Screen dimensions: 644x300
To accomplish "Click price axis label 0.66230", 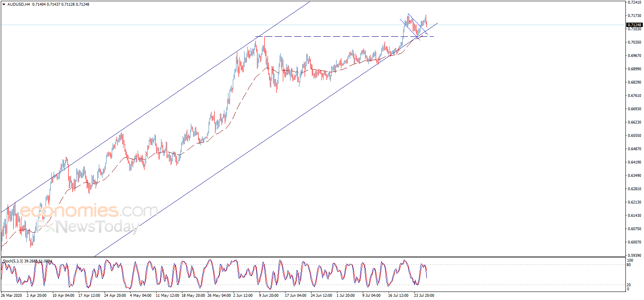I will (635, 122).
